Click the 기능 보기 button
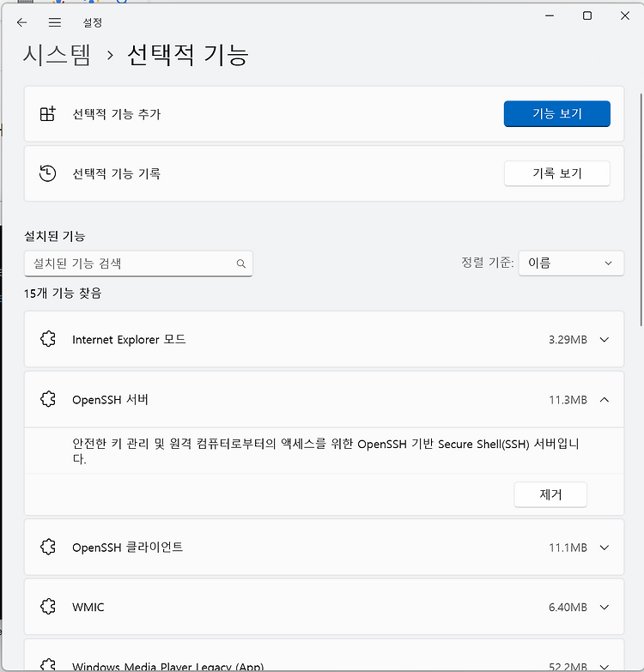Image resolution: width=644 pixels, height=672 pixels. 557,113
